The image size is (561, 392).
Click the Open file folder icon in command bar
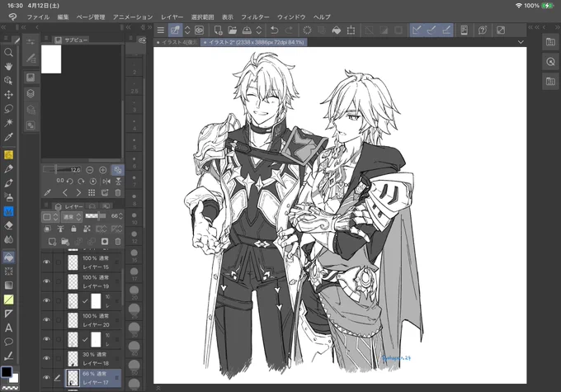(233, 31)
